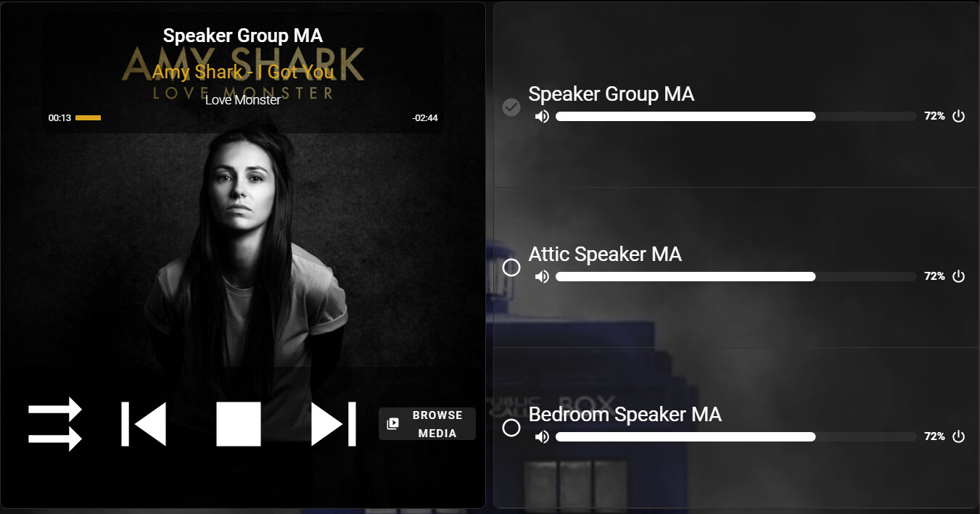Stop playback with the square button
Screen dimensions: 980x514
[239, 424]
